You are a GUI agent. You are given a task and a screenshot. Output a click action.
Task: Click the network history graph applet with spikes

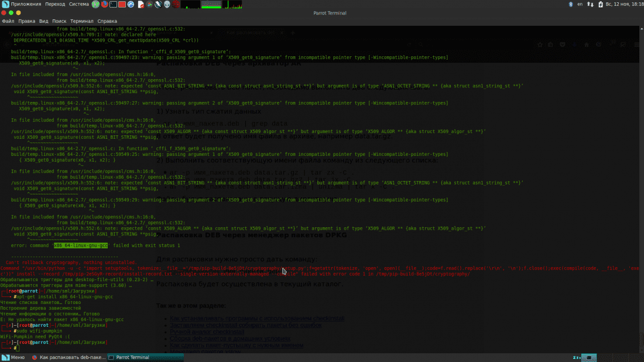point(232,4)
